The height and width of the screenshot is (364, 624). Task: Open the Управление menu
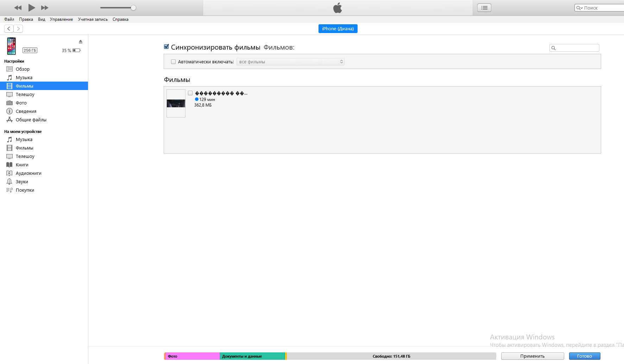click(x=61, y=19)
